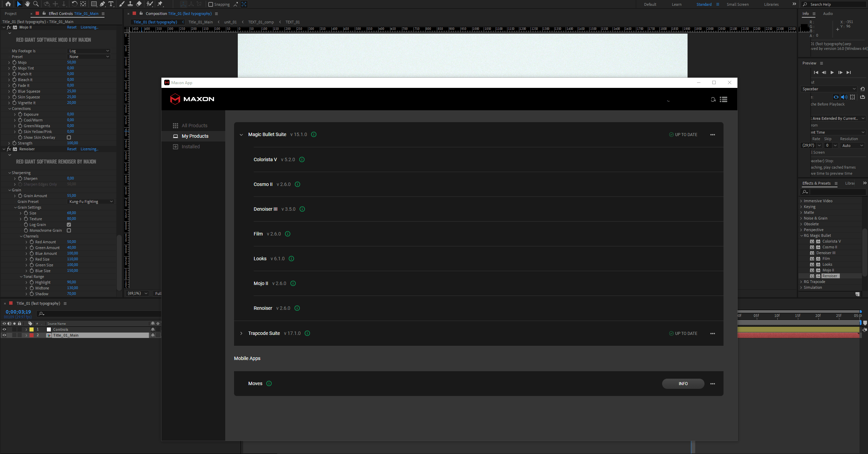
Task: Open All Products in Maxon App
Action: pyautogui.click(x=194, y=126)
